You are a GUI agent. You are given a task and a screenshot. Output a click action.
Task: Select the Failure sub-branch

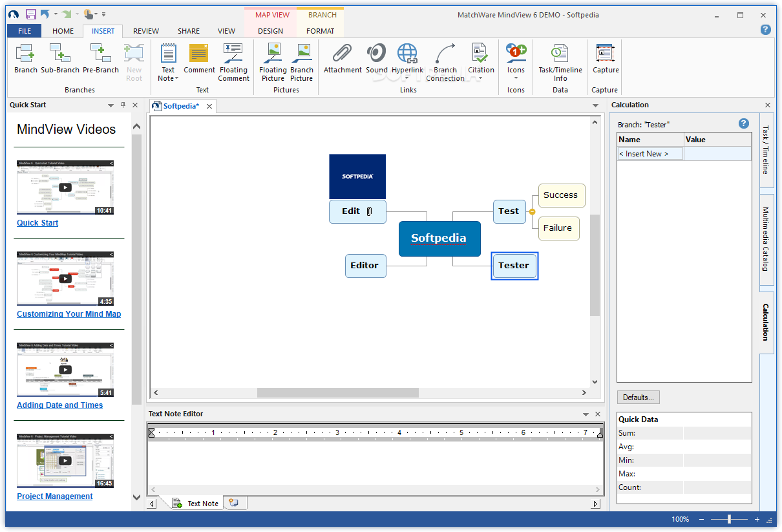tap(558, 228)
